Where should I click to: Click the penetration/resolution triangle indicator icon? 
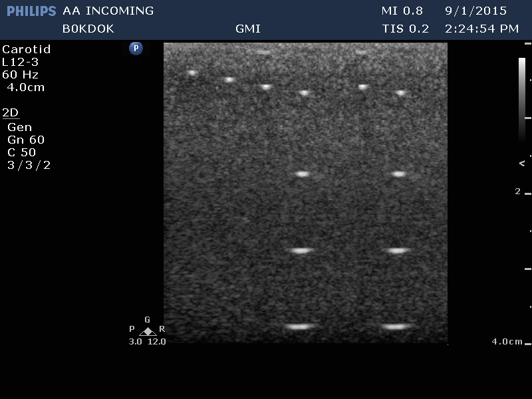point(148,331)
